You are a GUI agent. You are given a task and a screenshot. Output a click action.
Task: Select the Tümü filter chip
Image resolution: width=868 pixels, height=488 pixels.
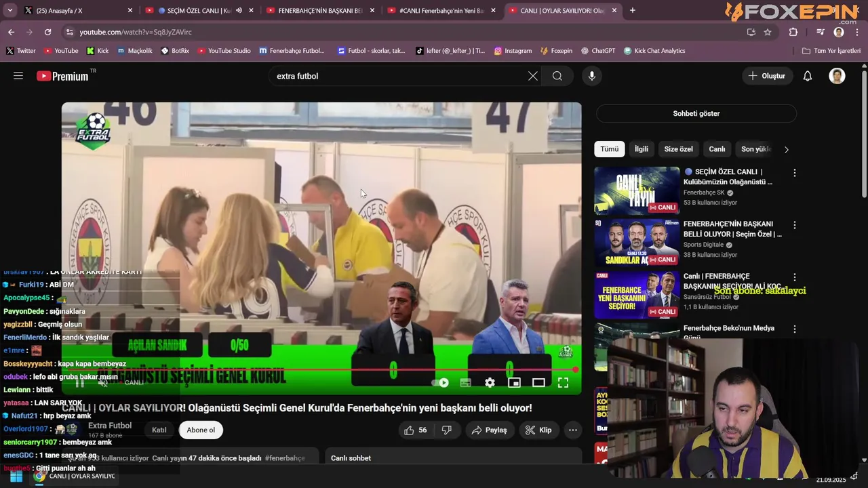(609, 149)
